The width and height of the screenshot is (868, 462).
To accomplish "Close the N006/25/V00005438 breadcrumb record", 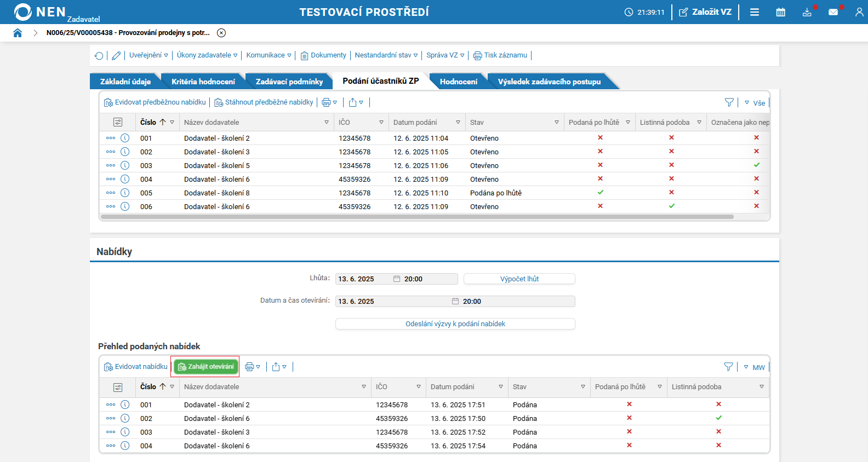I will point(221,33).
